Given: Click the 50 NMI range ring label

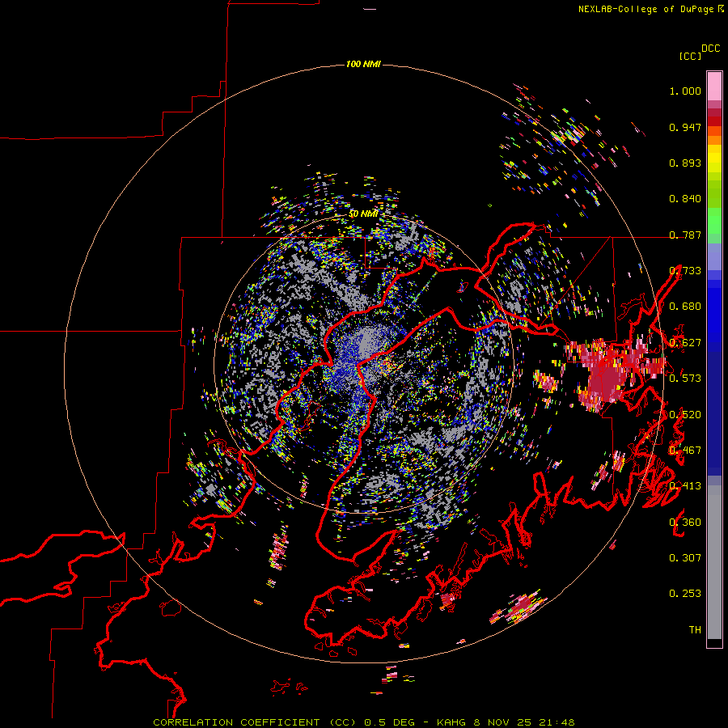Looking at the screenshot, I should click(x=363, y=214).
